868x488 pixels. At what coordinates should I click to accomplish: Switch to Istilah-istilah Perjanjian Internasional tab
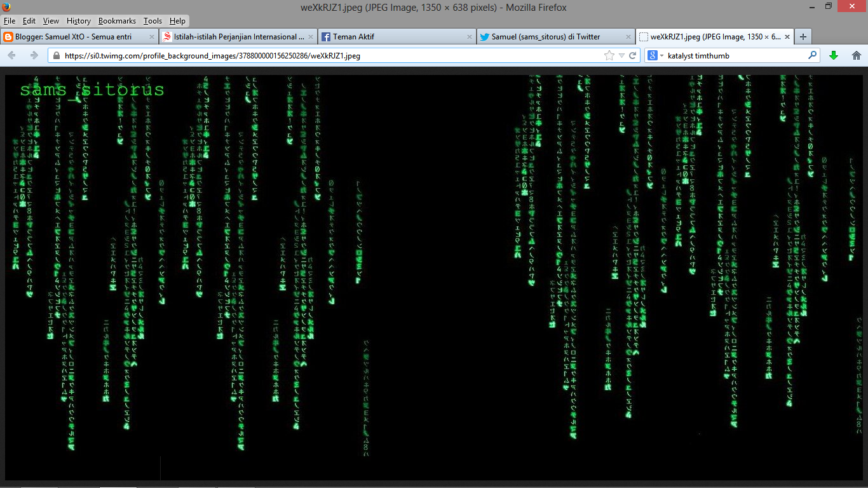click(238, 37)
